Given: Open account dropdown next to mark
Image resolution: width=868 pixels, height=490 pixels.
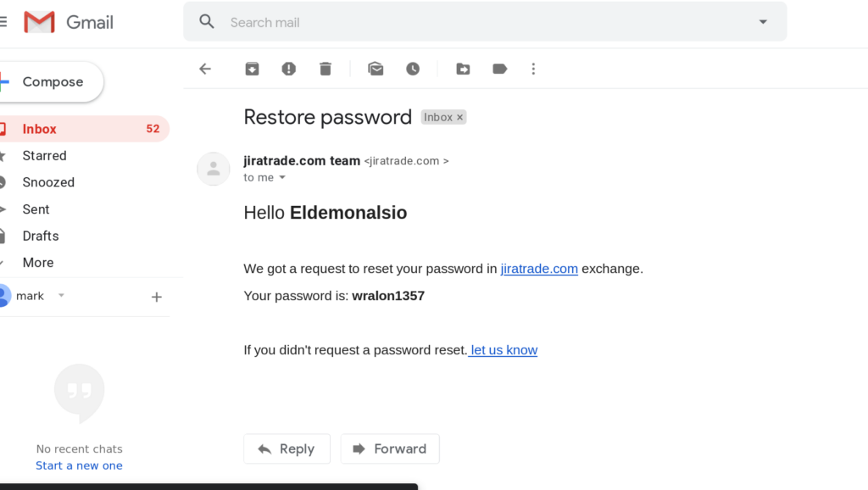Looking at the screenshot, I should [x=61, y=296].
